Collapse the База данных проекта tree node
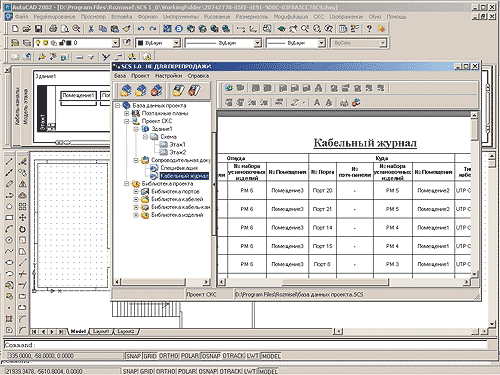Viewport: 500px width, 375px height. coord(117,106)
